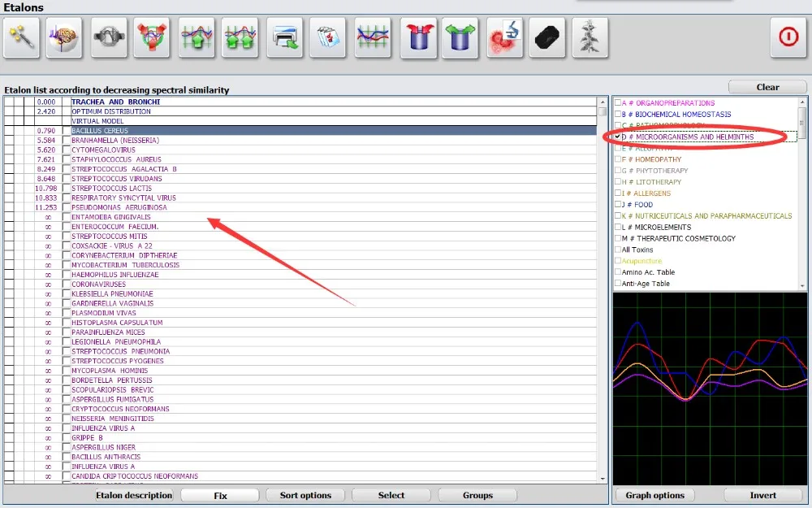Check the All Toxins group
Screen dimensions: 812x508
click(618, 250)
